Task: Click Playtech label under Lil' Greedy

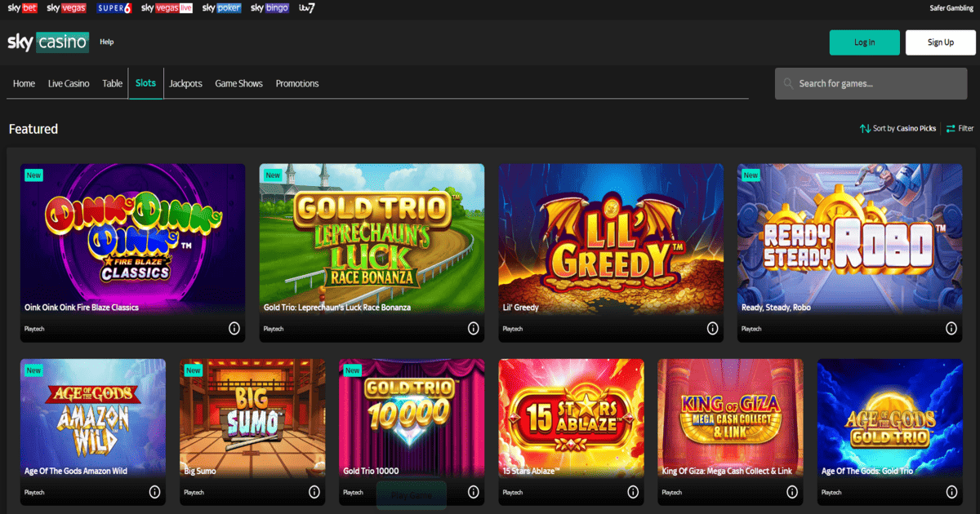Action: tap(512, 329)
